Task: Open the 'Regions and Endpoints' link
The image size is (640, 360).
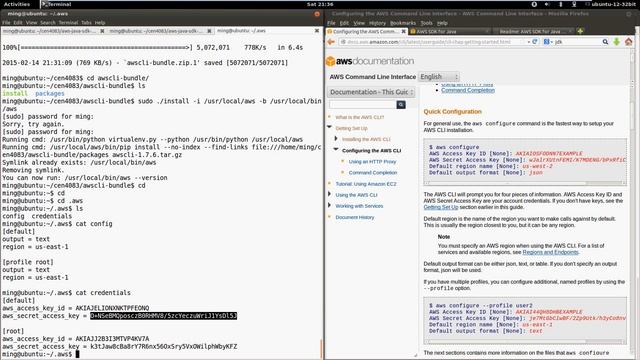Action: (550, 252)
